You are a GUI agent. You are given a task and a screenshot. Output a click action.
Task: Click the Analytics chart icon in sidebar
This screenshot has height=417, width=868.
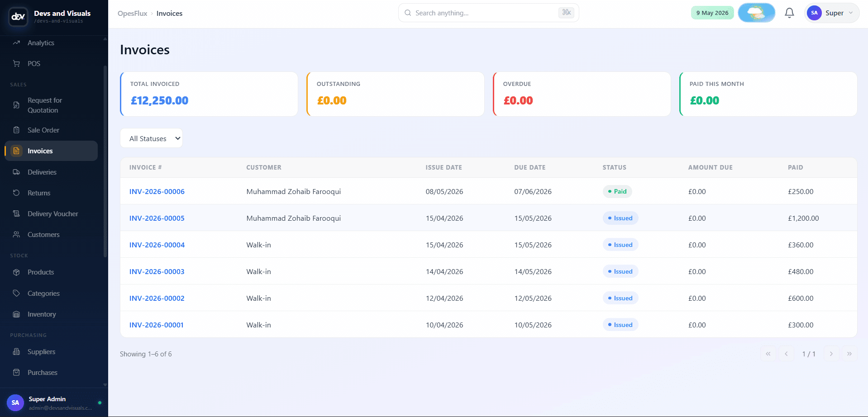click(x=16, y=43)
